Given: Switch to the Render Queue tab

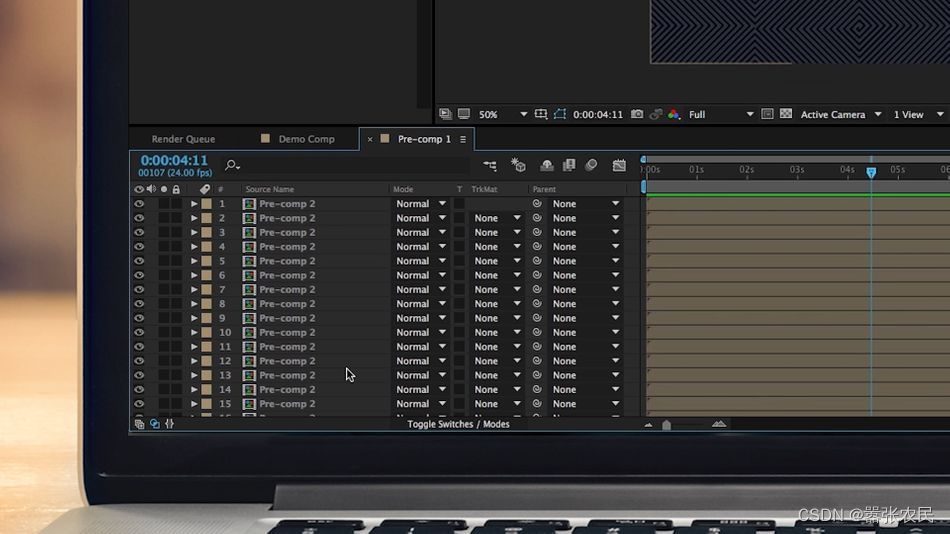Looking at the screenshot, I should pyautogui.click(x=183, y=139).
